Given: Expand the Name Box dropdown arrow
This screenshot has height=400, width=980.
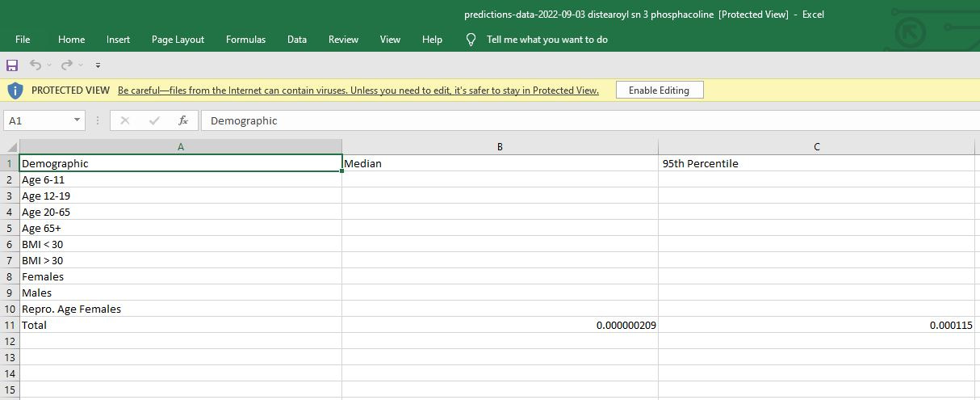Looking at the screenshot, I should (x=77, y=120).
